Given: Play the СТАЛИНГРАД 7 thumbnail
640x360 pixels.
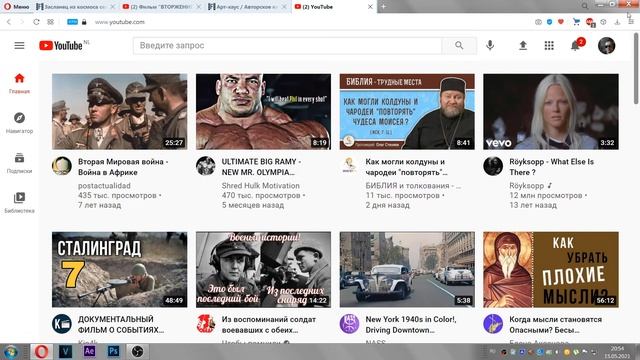Looking at the screenshot, I should click(120, 269).
